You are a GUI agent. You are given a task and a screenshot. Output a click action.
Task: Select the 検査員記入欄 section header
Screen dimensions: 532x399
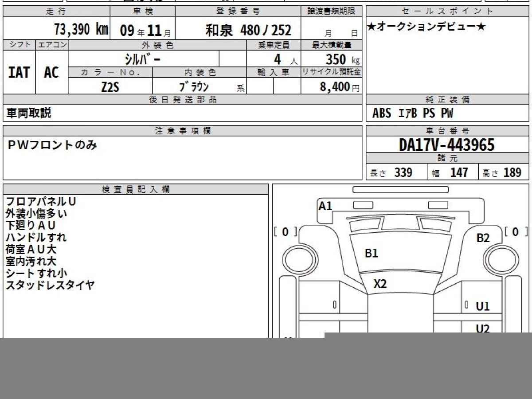(135, 189)
